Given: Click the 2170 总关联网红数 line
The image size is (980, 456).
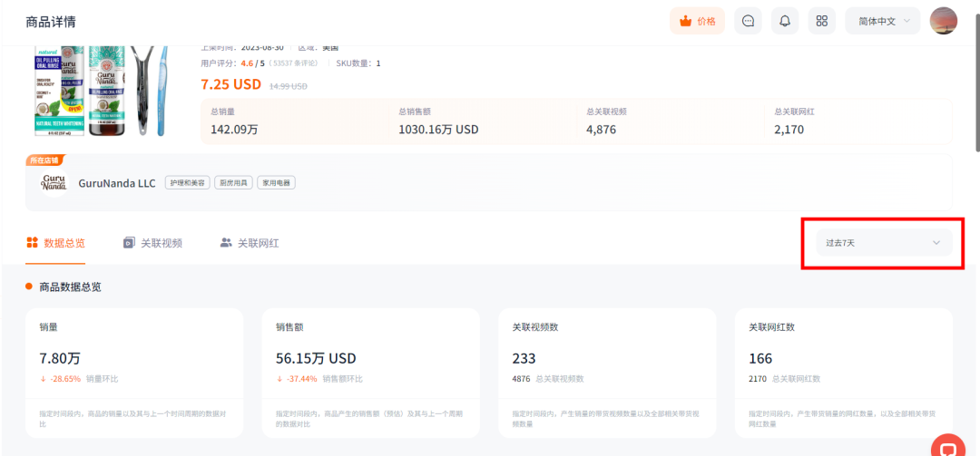Looking at the screenshot, I should [x=784, y=379].
